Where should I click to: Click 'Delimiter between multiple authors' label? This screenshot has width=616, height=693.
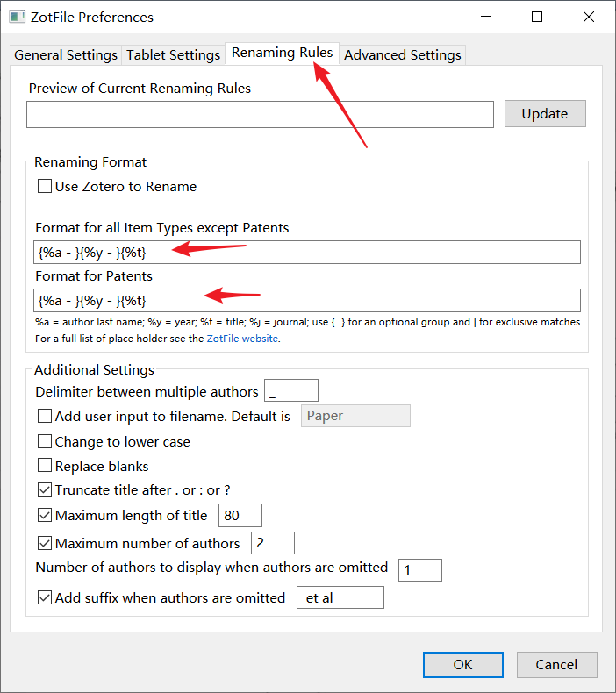click(147, 392)
